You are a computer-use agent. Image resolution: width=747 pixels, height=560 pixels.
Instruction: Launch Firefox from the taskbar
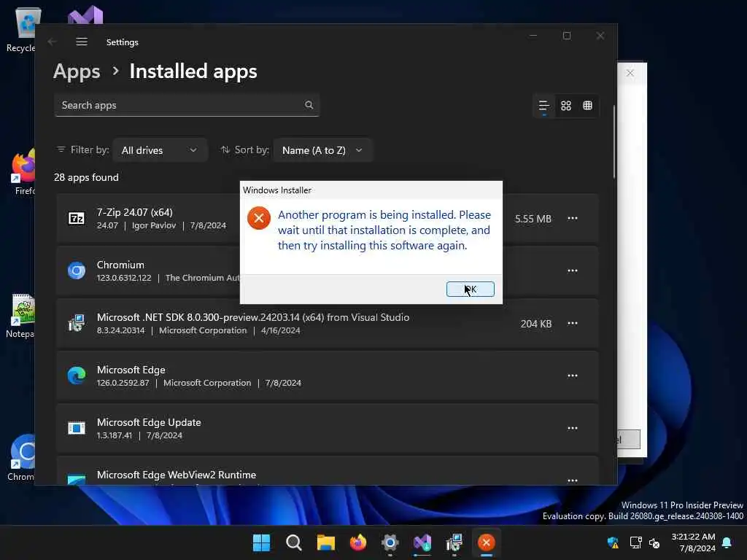click(x=357, y=542)
